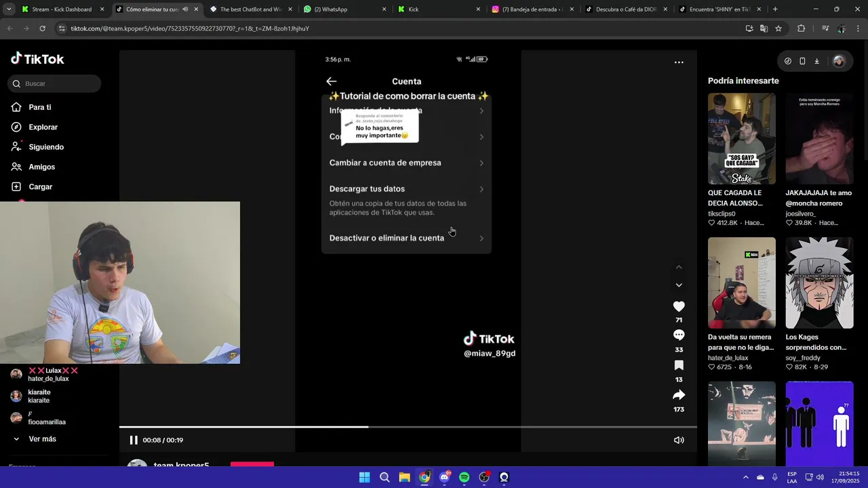Image resolution: width=868 pixels, height=488 pixels.
Task: Mute the tab audio speaker icon
Action: click(x=185, y=9)
